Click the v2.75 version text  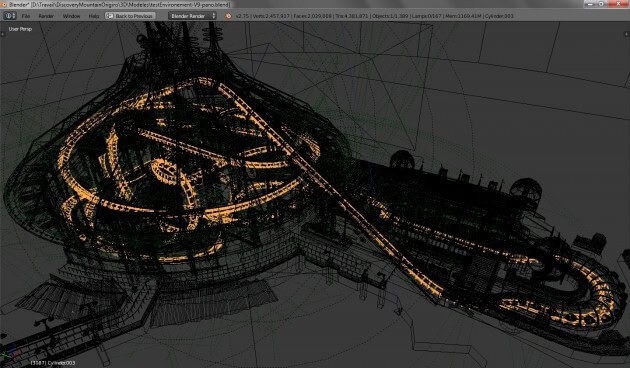pos(242,16)
